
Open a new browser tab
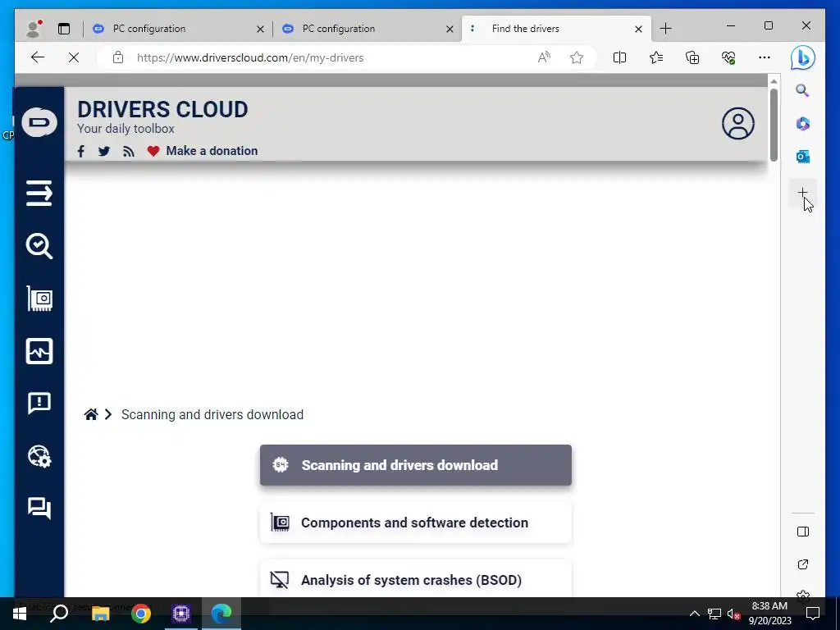point(665,29)
